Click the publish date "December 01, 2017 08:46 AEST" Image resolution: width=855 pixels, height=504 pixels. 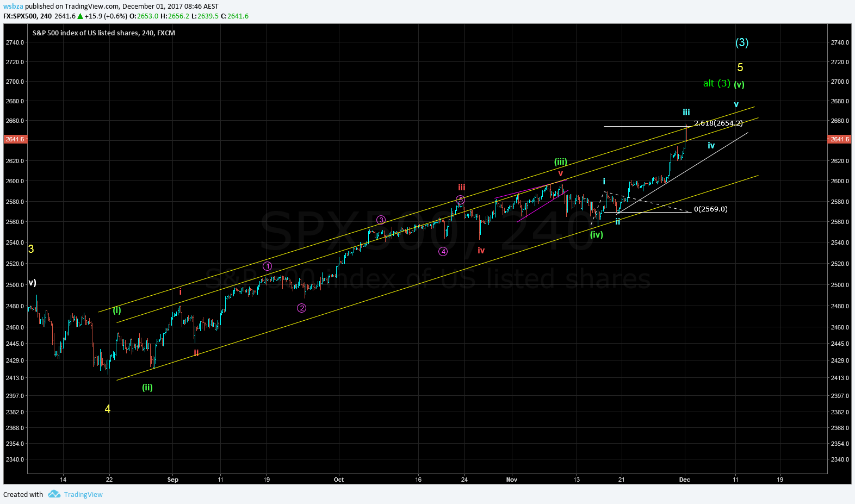point(170,7)
